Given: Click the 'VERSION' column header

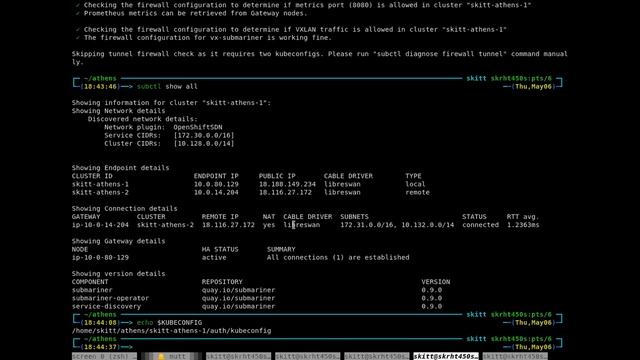Looking at the screenshot, I should (436, 282).
